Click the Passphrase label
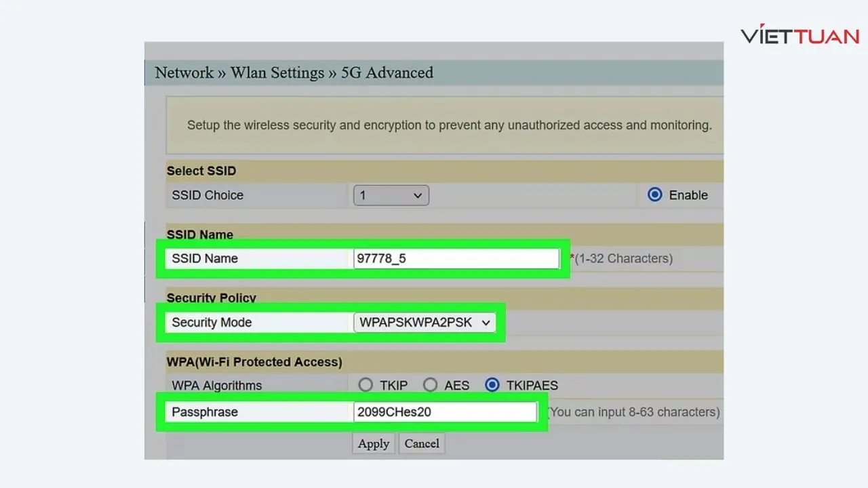Image resolution: width=868 pixels, height=488 pixels. (205, 412)
